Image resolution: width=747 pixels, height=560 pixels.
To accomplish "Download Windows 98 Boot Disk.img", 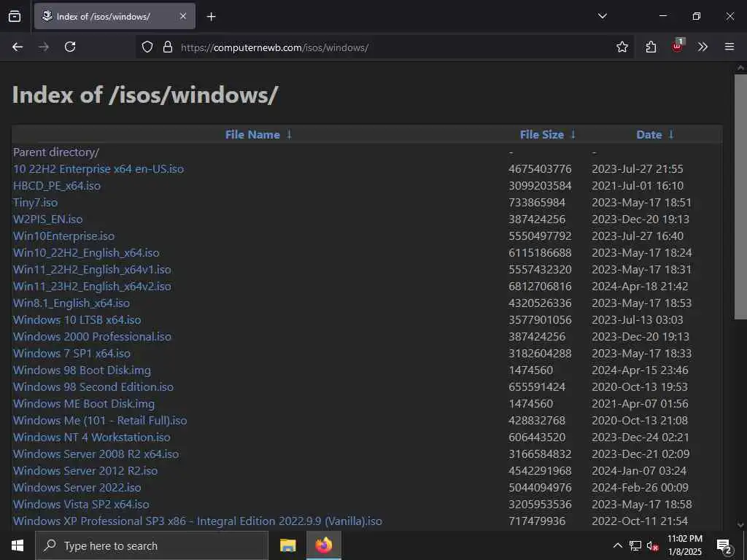I will pos(82,370).
